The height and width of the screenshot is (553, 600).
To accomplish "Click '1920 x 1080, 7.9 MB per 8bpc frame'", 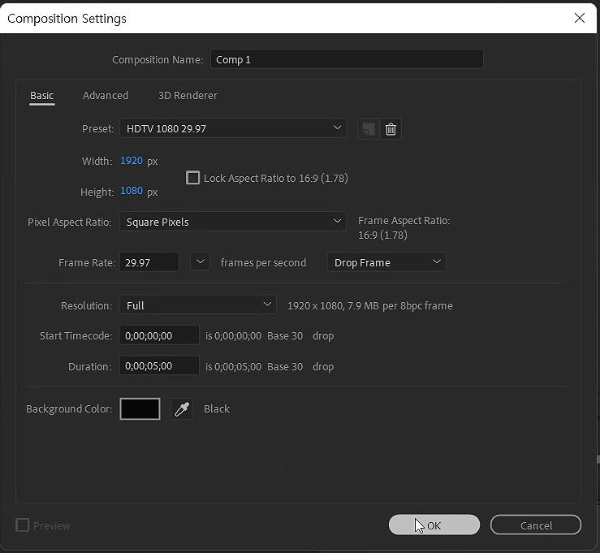I will 370,305.
